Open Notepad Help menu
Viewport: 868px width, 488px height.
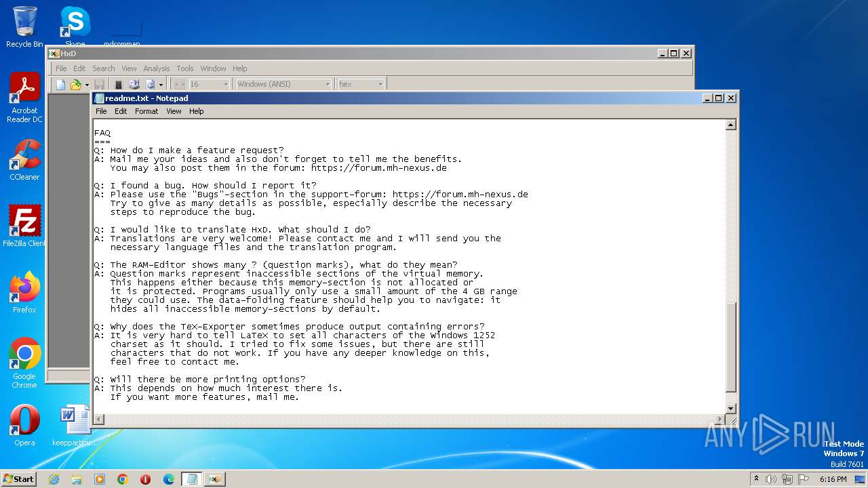(197, 111)
